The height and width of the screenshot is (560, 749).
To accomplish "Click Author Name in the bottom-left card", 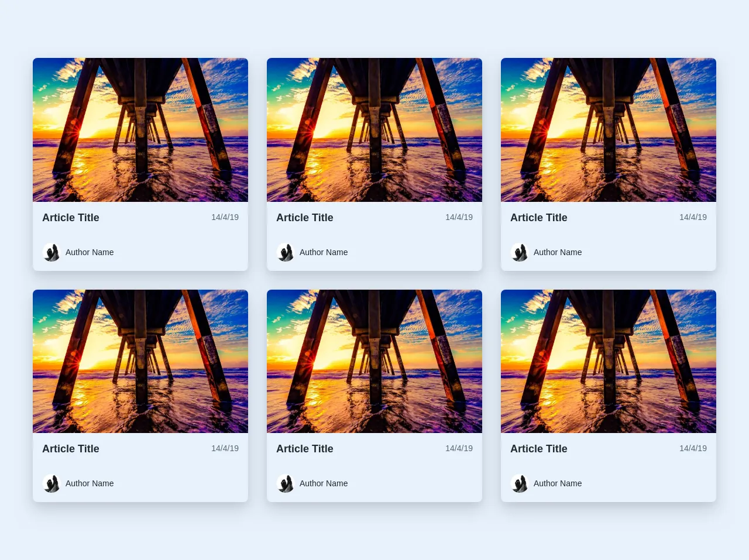I will [90, 483].
